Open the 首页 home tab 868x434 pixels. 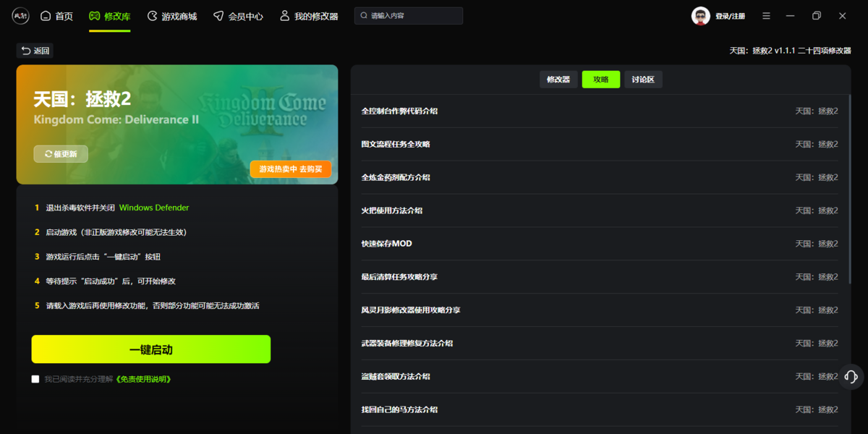(x=56, y=16)
